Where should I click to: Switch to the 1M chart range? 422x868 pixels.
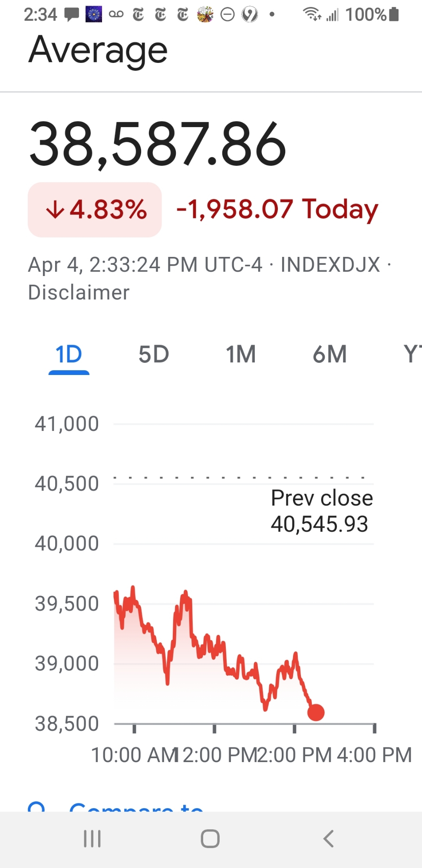(241, 355)
